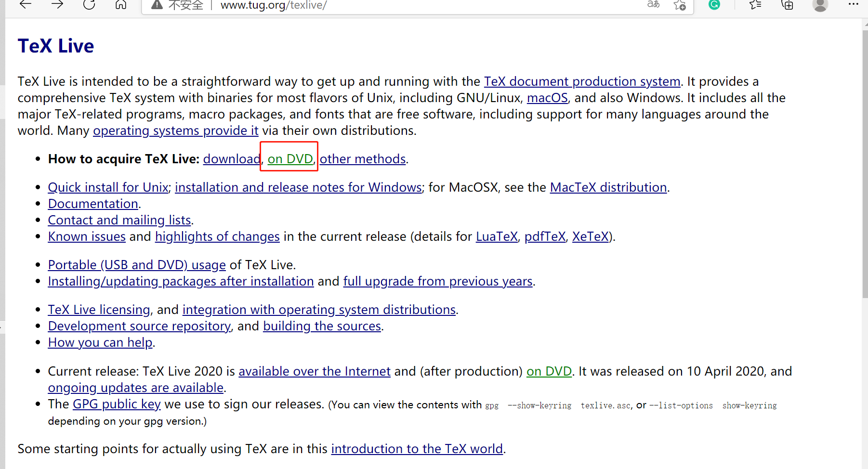Open How you can help link

[x=101, y=342]
